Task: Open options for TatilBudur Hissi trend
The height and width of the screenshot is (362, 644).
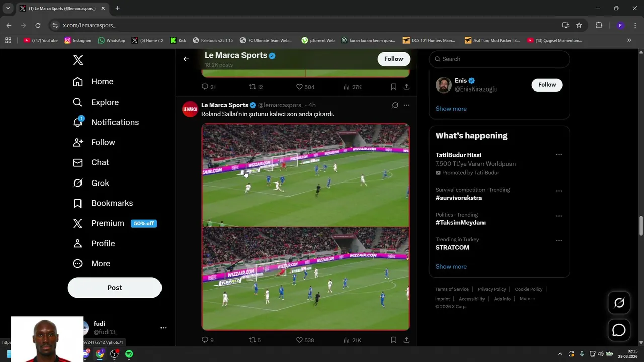Action: 559,155
